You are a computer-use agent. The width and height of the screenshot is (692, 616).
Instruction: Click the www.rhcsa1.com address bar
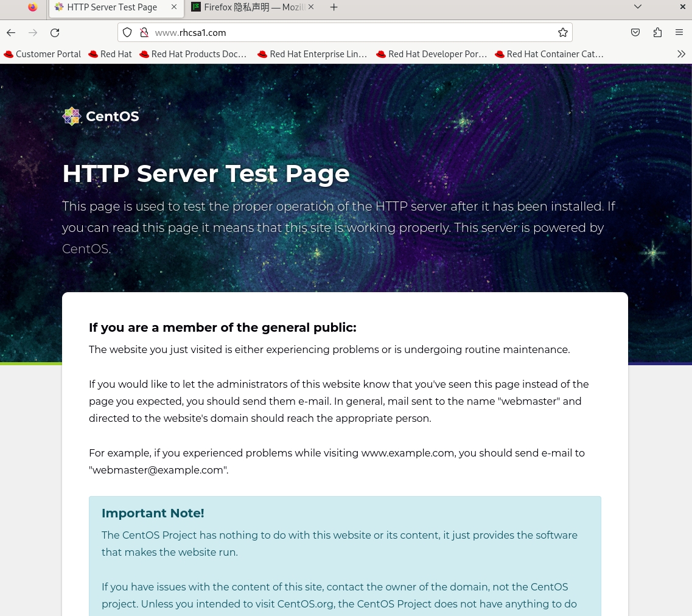(x=345, y=32)
